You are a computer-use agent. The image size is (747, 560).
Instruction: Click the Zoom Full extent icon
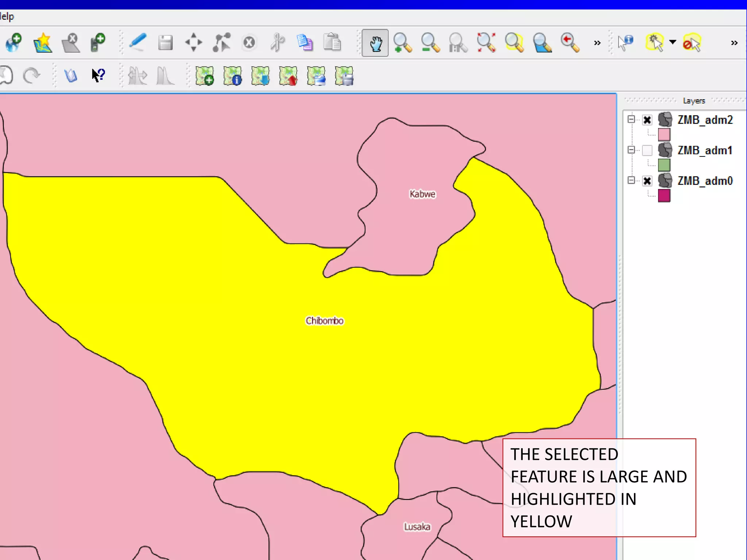pyautogui.click(x=486, y=43)
